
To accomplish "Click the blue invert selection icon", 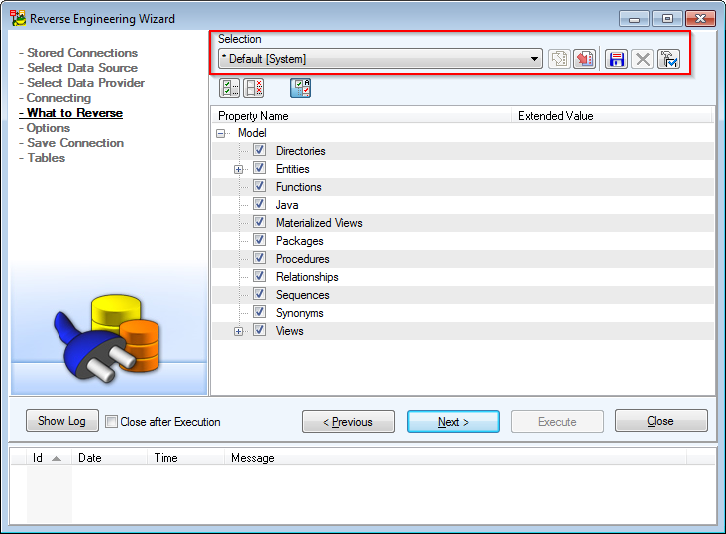I will tap(300, 88).
